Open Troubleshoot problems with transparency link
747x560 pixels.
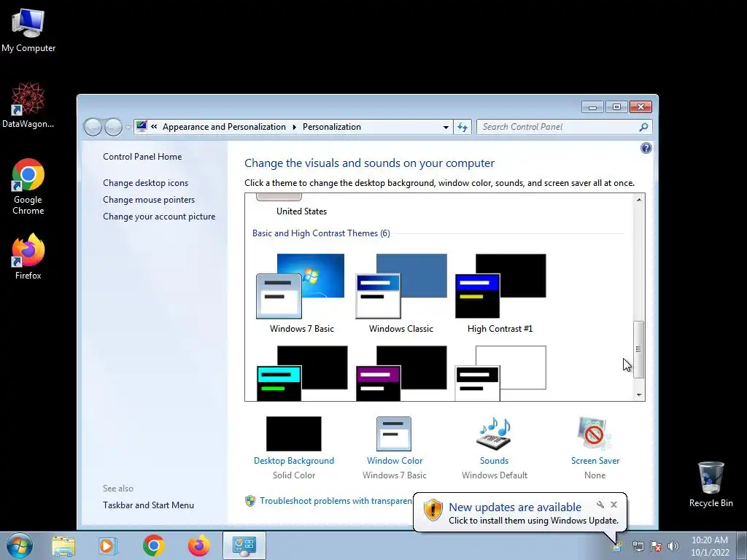coord(336,501)
